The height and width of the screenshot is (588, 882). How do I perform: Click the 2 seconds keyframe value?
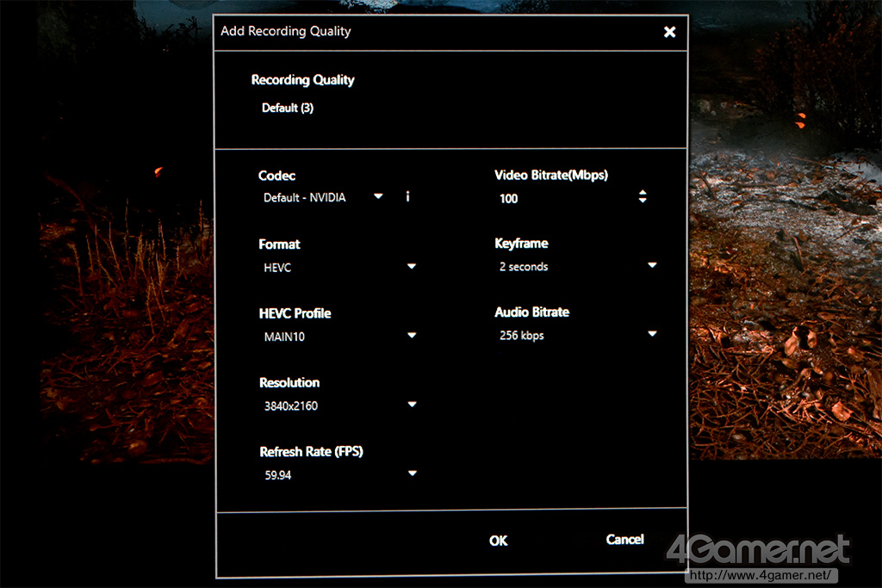524,267
